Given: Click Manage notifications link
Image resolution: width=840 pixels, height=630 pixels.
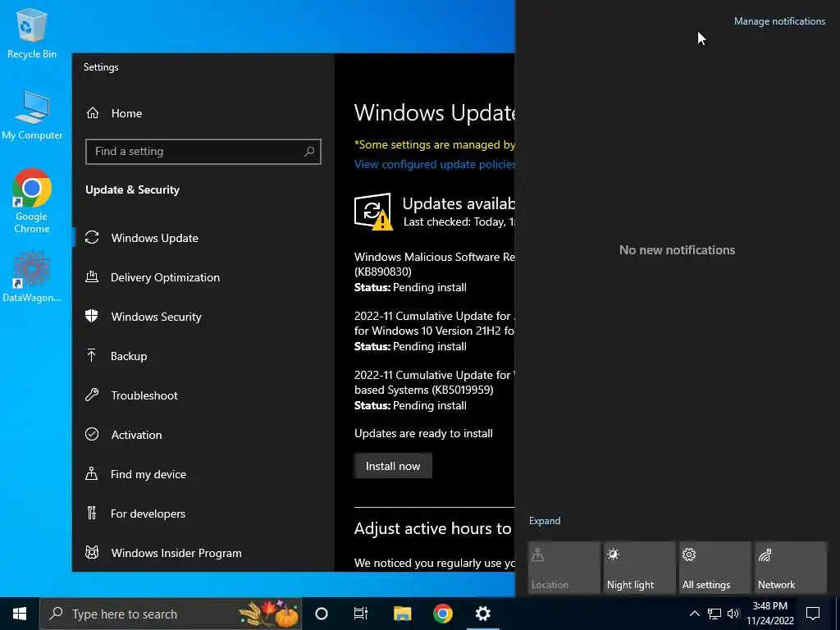Looking at the screenshot, I should click(x=779, y=21).
